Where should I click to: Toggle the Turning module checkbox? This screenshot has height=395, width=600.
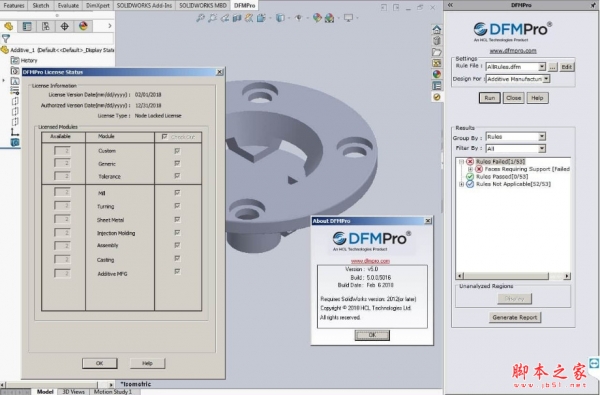[177, 206]
